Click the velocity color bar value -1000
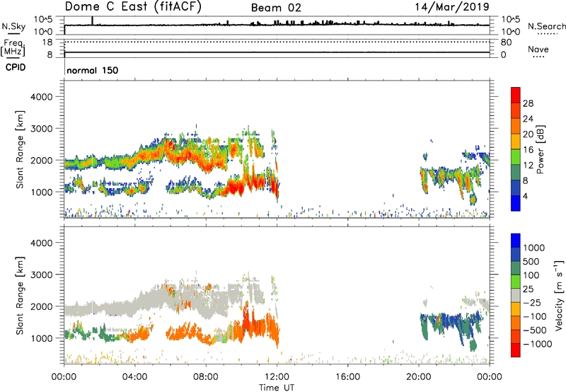566x392 pixels. click(537, 344)
